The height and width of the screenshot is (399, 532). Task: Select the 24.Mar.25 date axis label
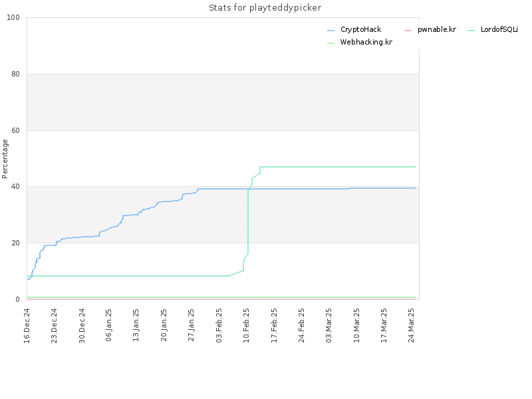(411, 326)
